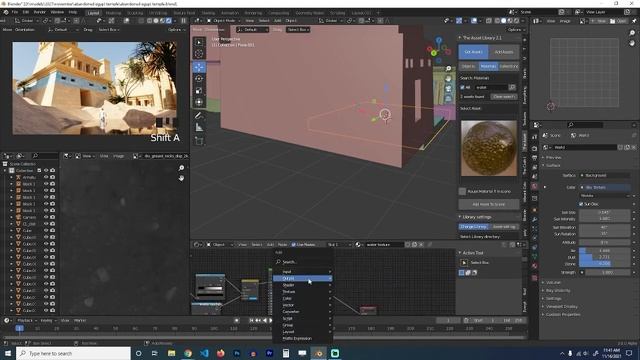Expand the Volume panel in World properties
The image size is (640, 360).
554,282
